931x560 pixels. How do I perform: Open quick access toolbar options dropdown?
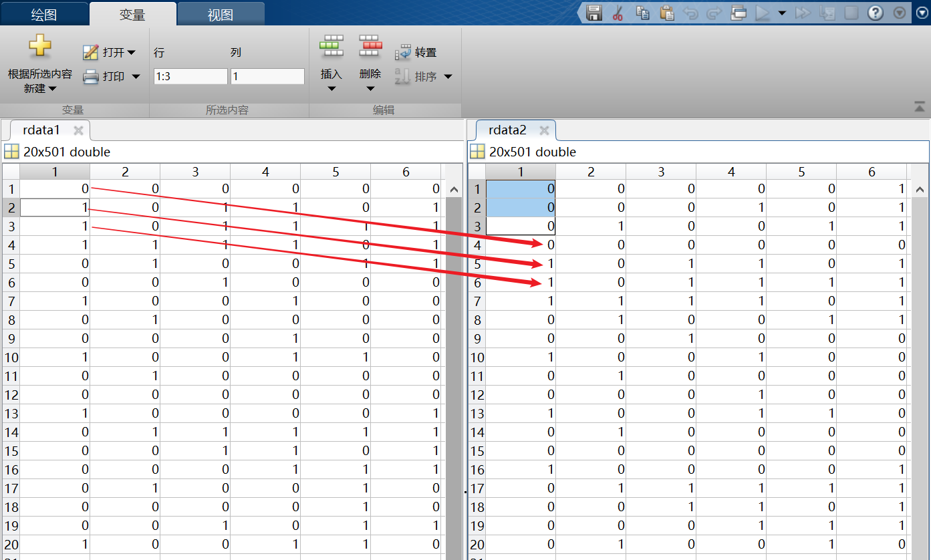(x=900, y=13)
